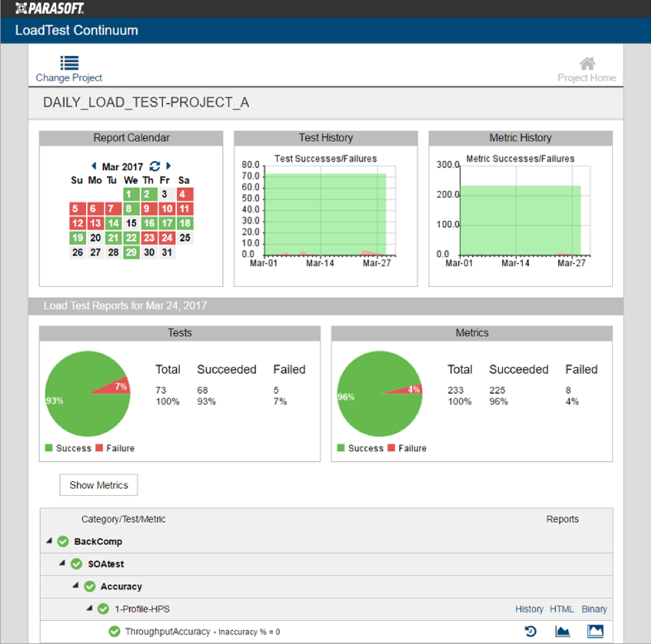Click Tests legend red Failure swatch

[99, 448]
